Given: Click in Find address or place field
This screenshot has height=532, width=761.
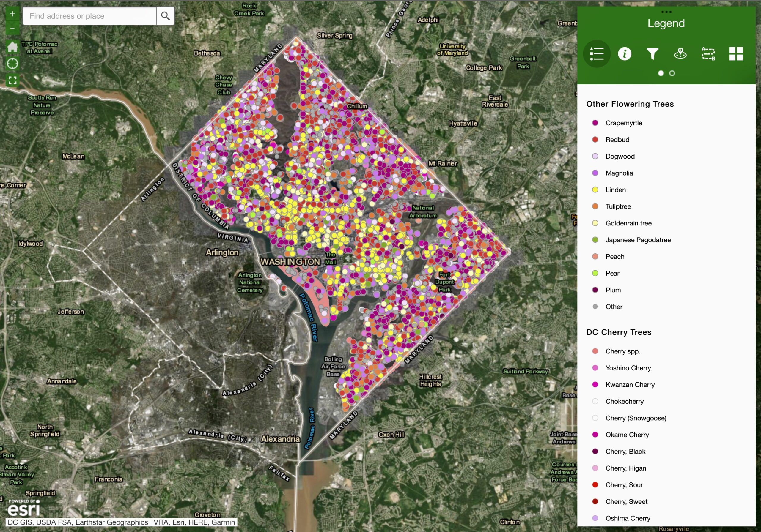Looking at the screenshot, I should tap(89, 16).
